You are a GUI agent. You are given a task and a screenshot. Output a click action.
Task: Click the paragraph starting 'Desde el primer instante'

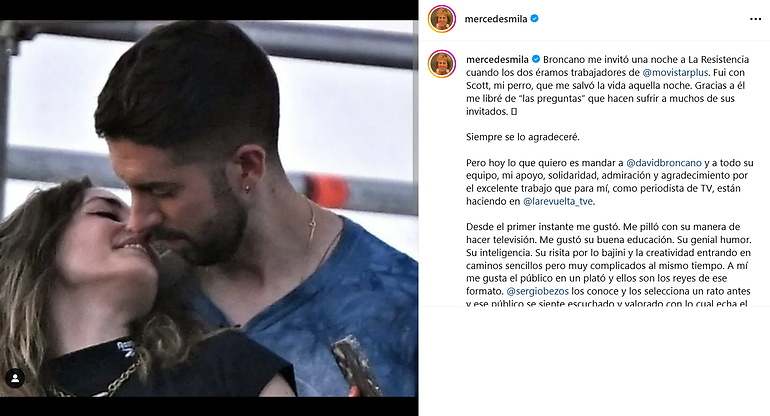[x=609, y=265]
